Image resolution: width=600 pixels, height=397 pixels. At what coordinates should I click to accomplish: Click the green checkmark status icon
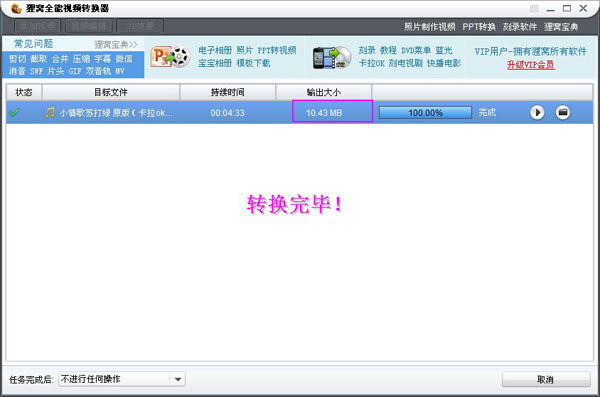(15, 113)
